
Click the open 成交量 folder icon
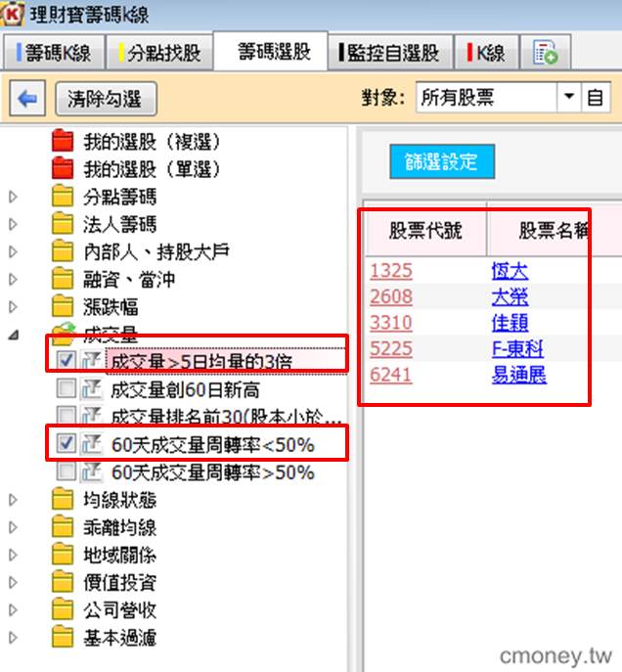pos(64,335)
